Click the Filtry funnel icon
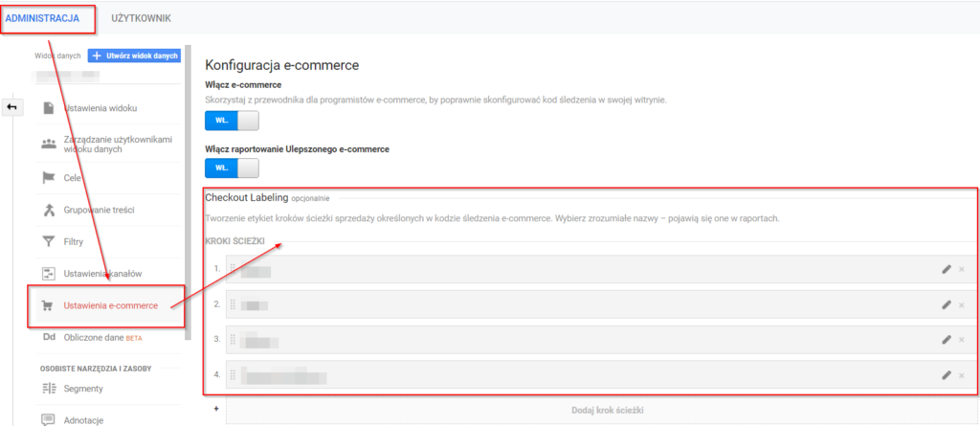This screenshot has height=426, width=980. 48,241
